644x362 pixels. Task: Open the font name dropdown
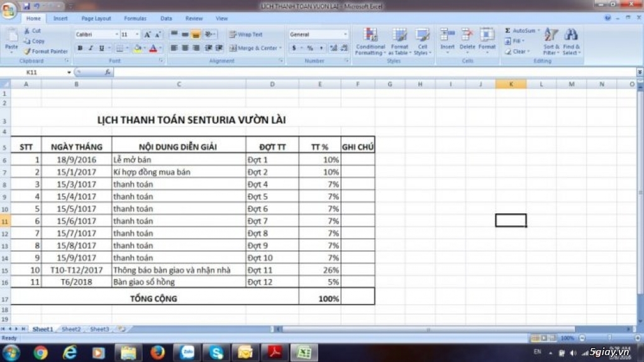pos(116,35)
